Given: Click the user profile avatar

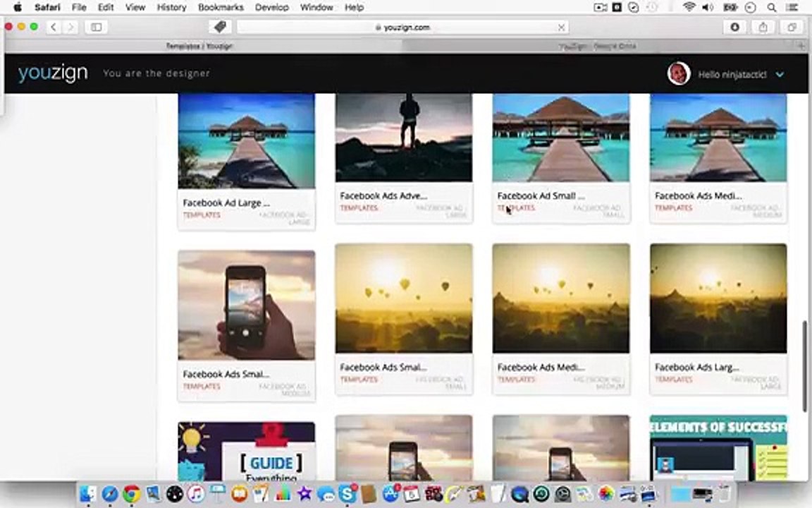Looking at the screenshot, I should pyautogui.click(x=679, y=73).
